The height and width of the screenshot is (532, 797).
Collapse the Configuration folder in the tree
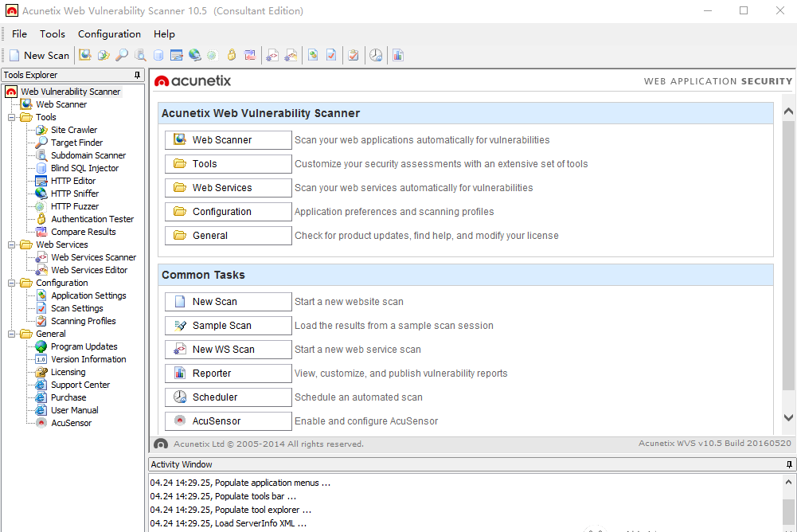click(x=11, y=283)
